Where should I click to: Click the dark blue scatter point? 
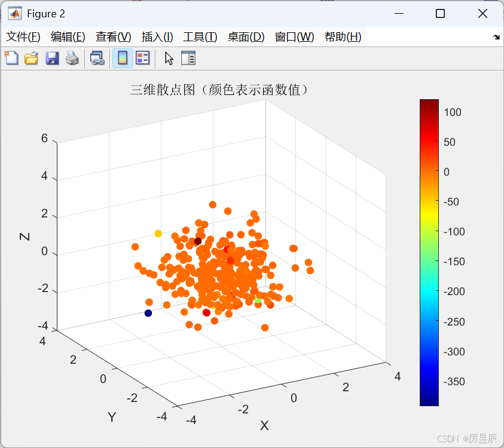coord(148,313)
